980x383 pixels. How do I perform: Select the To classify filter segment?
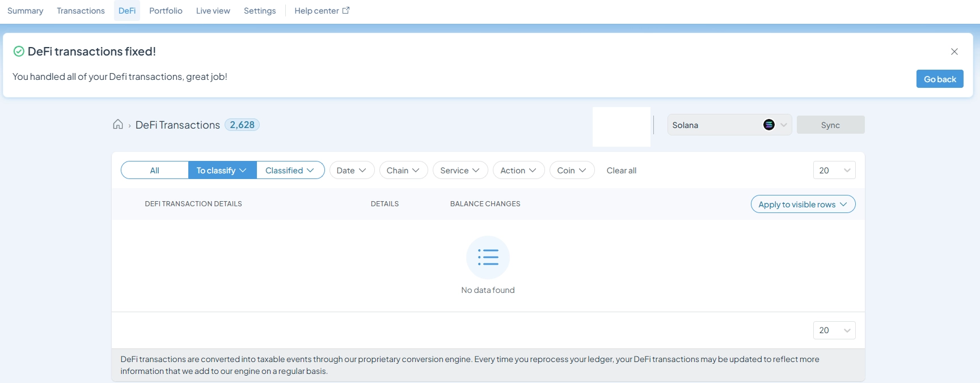[222, 171]
